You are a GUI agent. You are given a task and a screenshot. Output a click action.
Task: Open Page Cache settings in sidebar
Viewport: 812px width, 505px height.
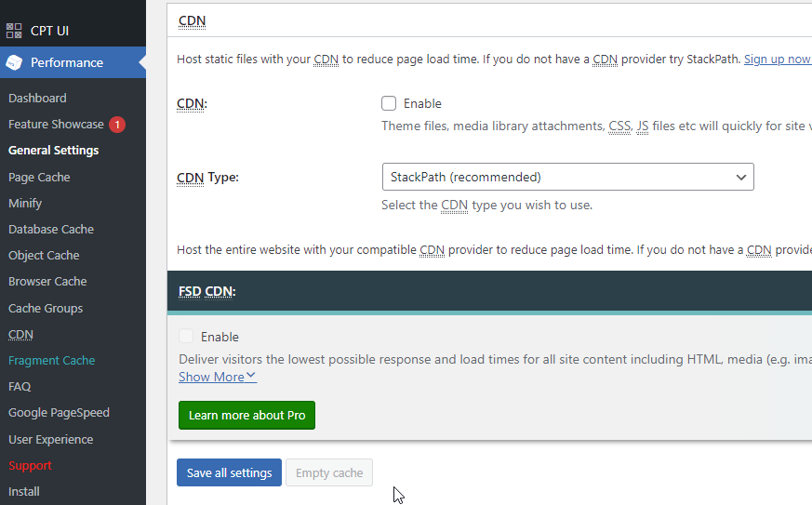[39, 177]
